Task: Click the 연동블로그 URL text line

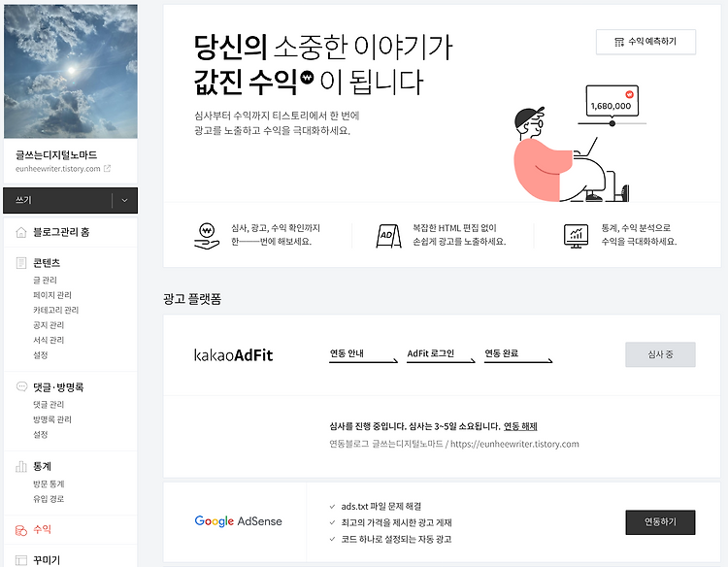Action: (454, 444)
